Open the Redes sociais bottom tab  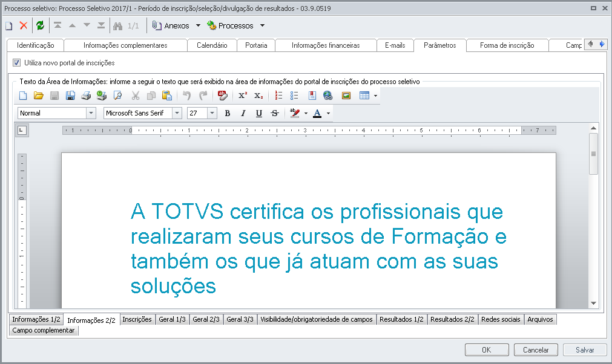[x=501, y=320]
